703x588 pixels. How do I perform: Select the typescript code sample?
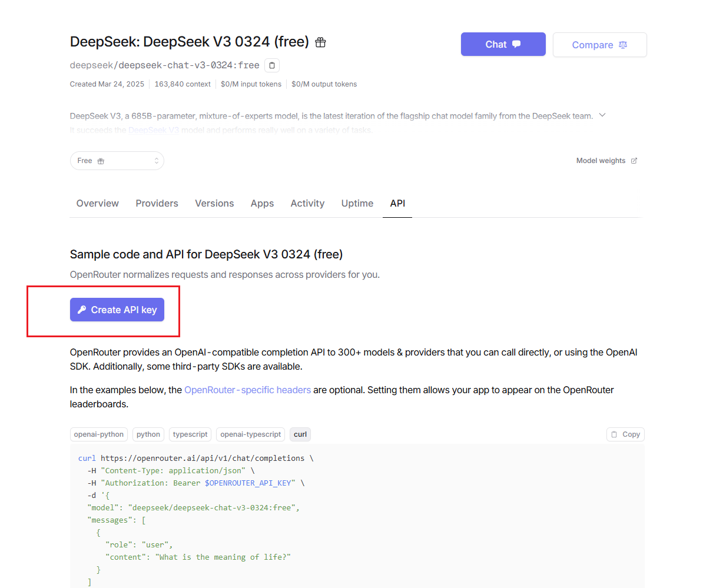click(190, 434)
